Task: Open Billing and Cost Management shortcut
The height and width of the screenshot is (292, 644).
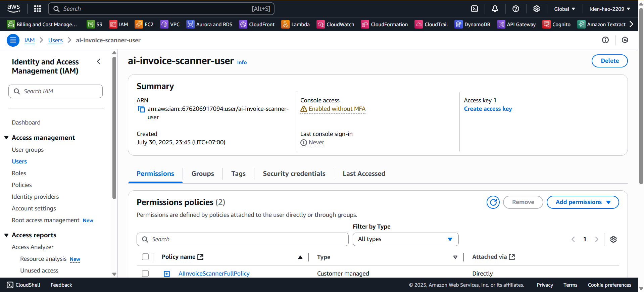Action: (42, 25)
